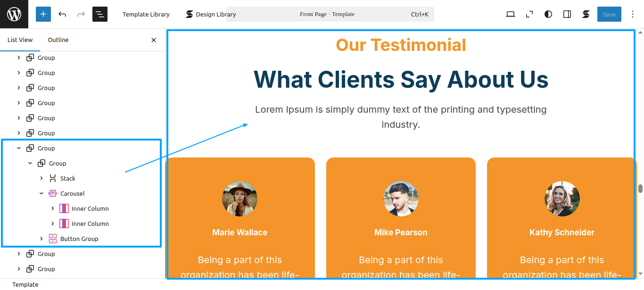Toggle the Styles half-circle icon

(548, 14)
